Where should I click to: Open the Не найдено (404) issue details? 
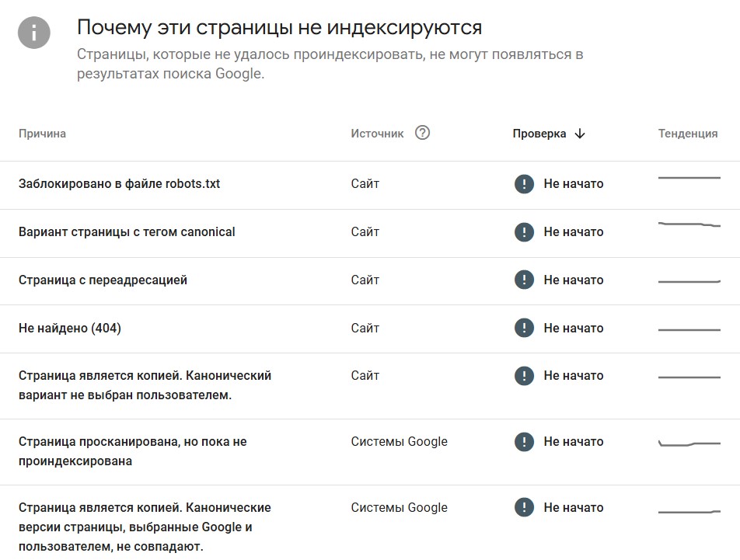click(x=69, y=328)
